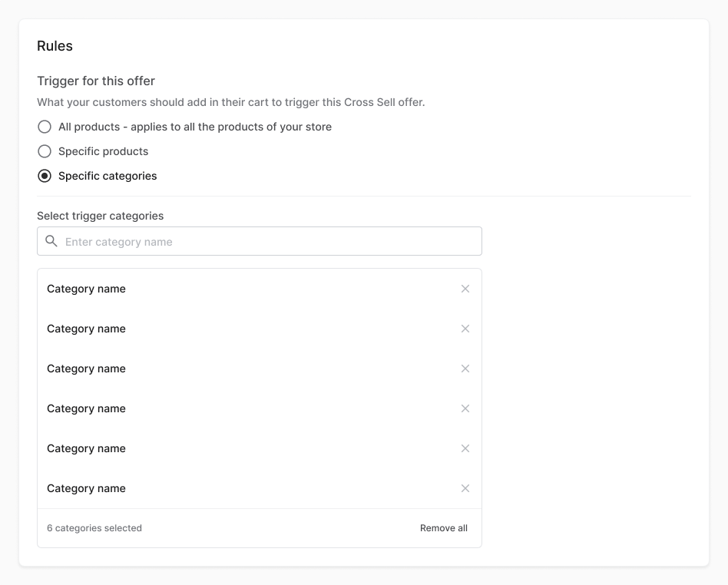Focus the Enter category name search field
Screen dimensions: 728x585
pos(260,241)
